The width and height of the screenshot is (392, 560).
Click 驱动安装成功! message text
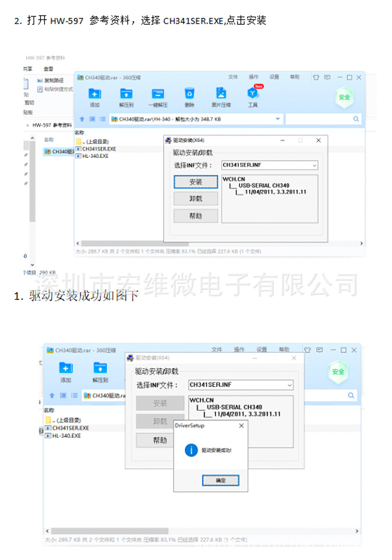tap(216, 450)
